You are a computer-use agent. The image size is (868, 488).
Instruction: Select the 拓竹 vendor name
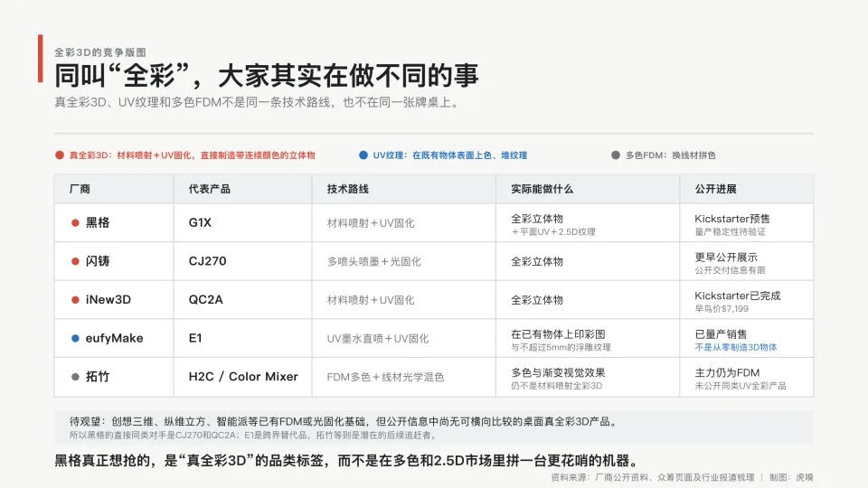[x=98, y=377]
